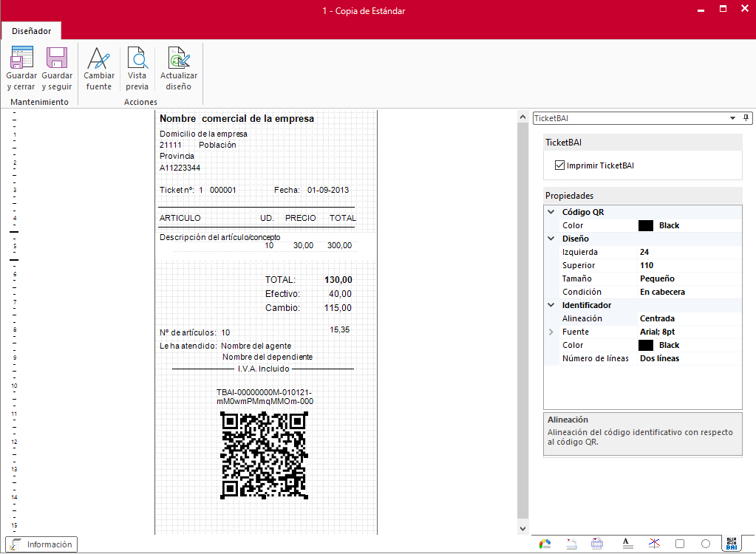Click the vertical scrollbar track of the canvas

tap(522, 321)
